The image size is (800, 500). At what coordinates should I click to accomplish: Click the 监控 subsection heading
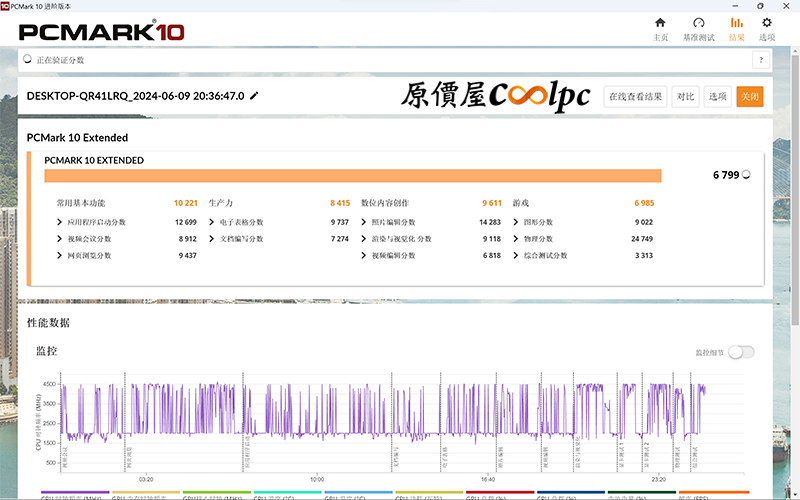click(46, 351)
